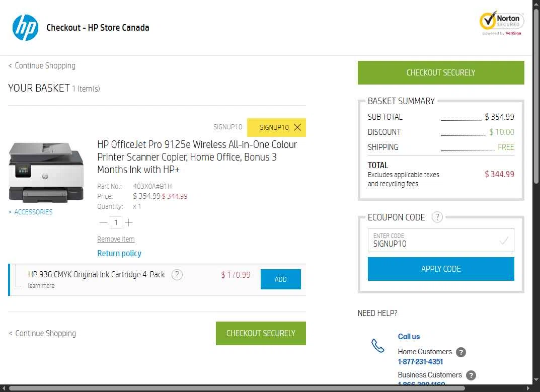Screen dimensions: 540x392
Task: Click the $ 10.00 discount value
Action: click(502, 132)
